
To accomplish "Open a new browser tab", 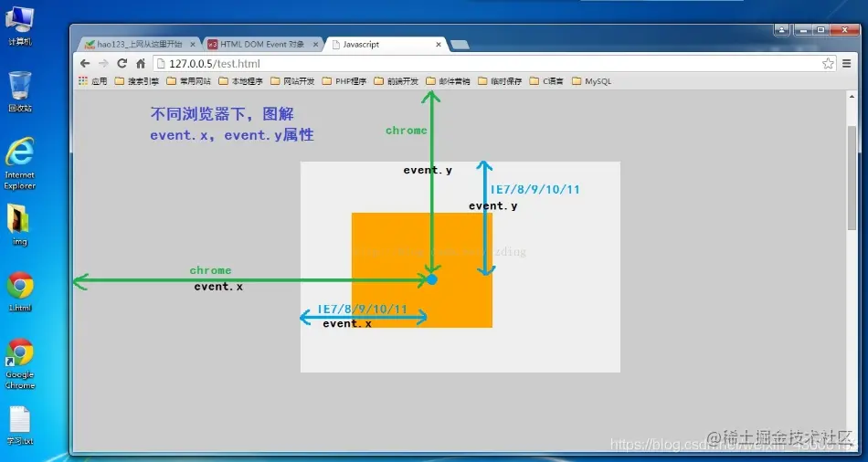I will [x=460, y=45].
